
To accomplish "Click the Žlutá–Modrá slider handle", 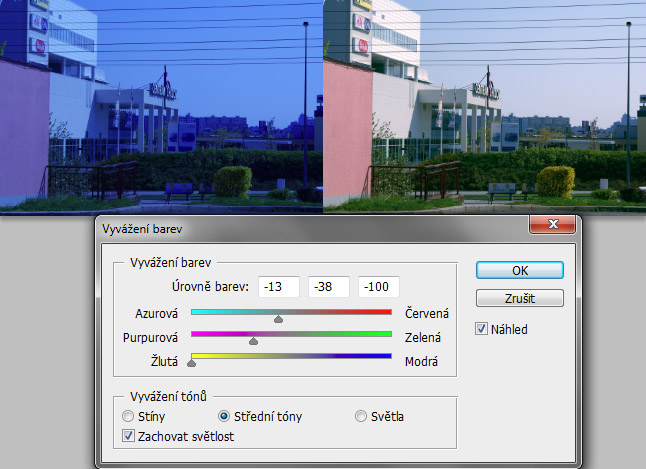I will click(x=191, y=364).
